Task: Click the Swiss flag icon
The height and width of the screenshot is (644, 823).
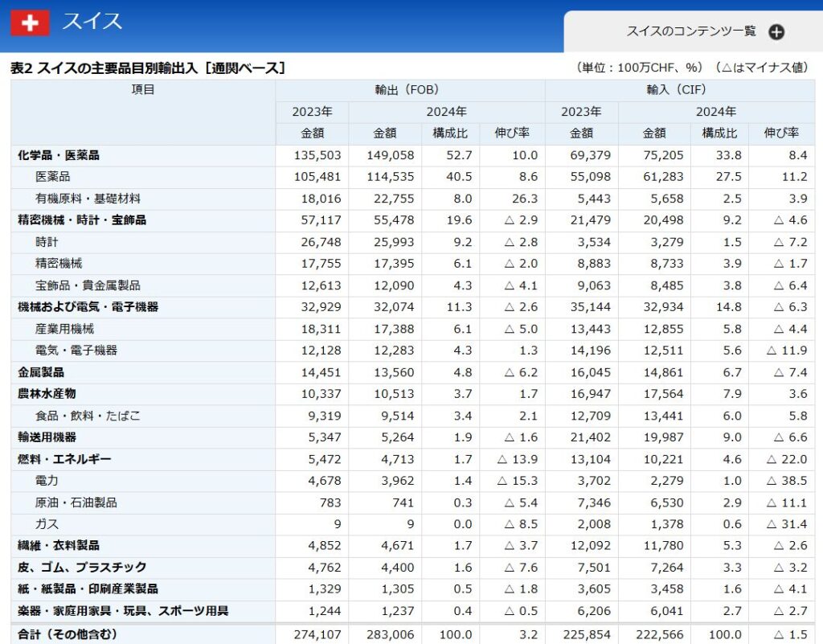Action: [x=30, y=23]
